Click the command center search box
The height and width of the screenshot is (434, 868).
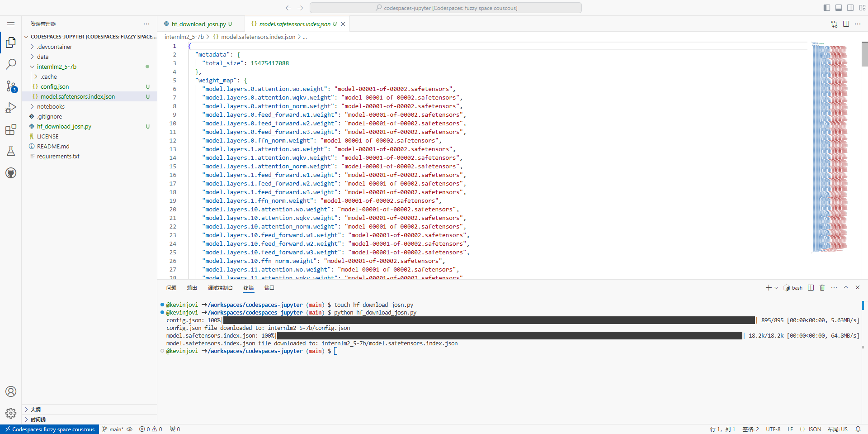click(446, 8)
